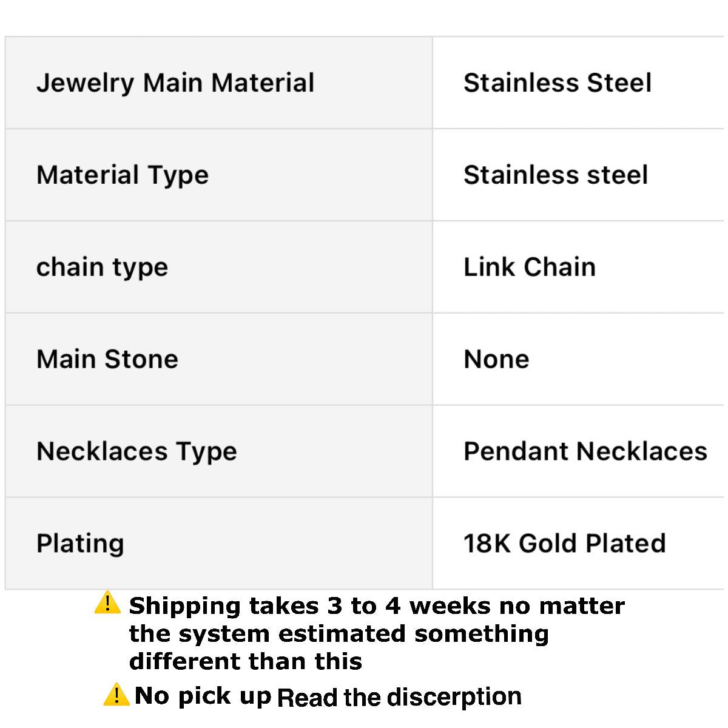Image resolution: width=728 pixels, height=728 pixels.
Task: Open the 'Read the discerption' text
Action: point(399,697)
